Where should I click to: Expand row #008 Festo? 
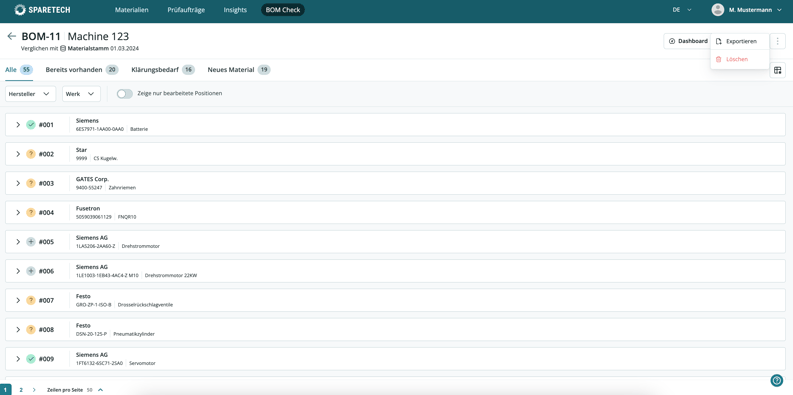point(18,329)
